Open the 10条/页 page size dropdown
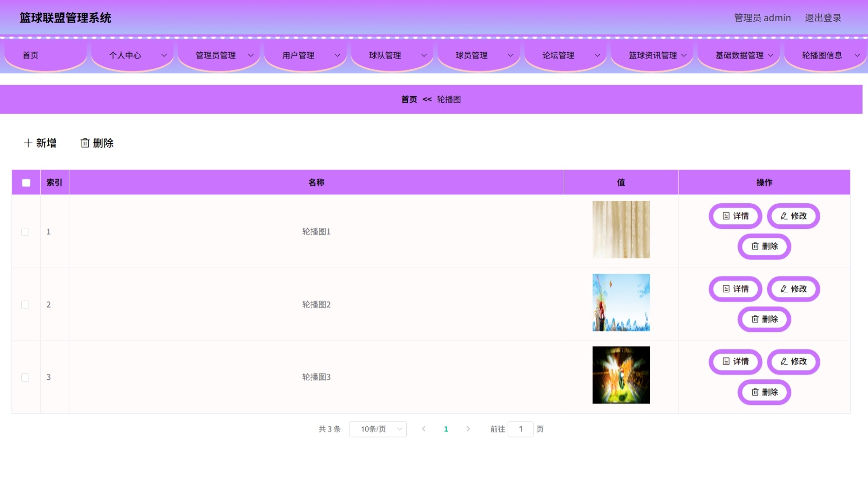 click(x=378, y=429)
